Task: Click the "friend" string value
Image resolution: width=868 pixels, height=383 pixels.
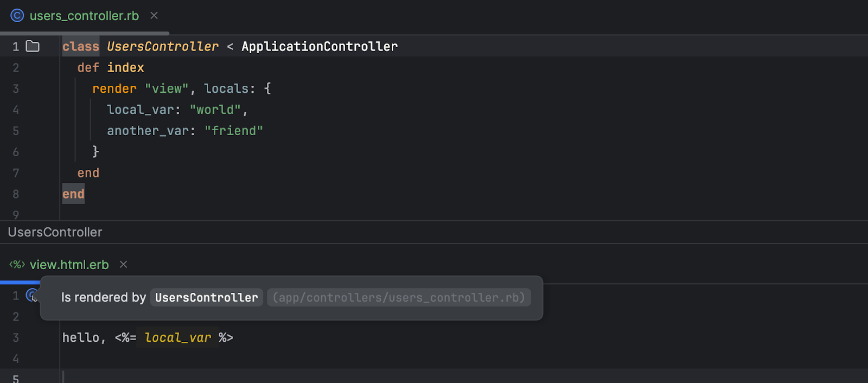Action: (x=233, y=131)
